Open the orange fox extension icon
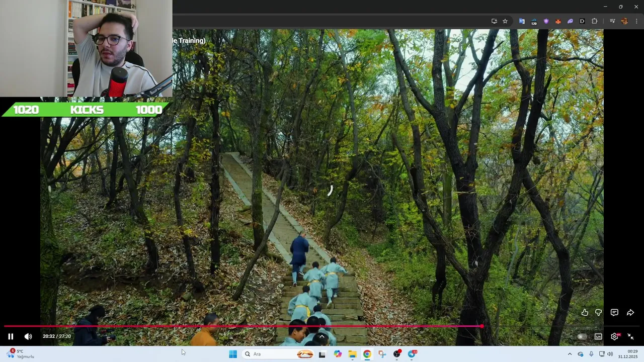The height and width of the screenshot is (362, 644). click(x=558, y=21)
